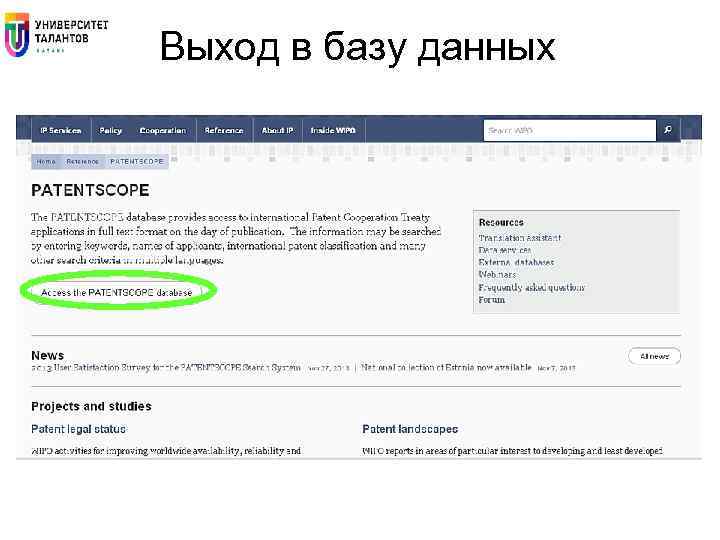Click the PATENTSCOPE page heading

90,191
